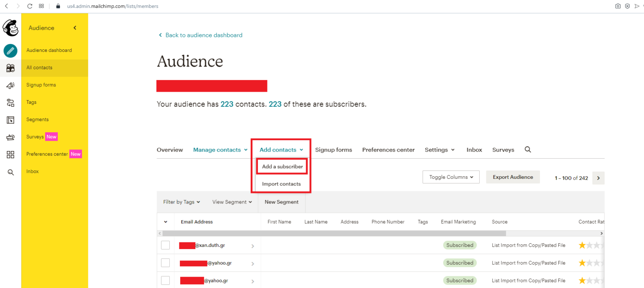Viewport: 644px width, 288px height.
Task: Click the search magnifier in left rail
Action: pos(10,172)
